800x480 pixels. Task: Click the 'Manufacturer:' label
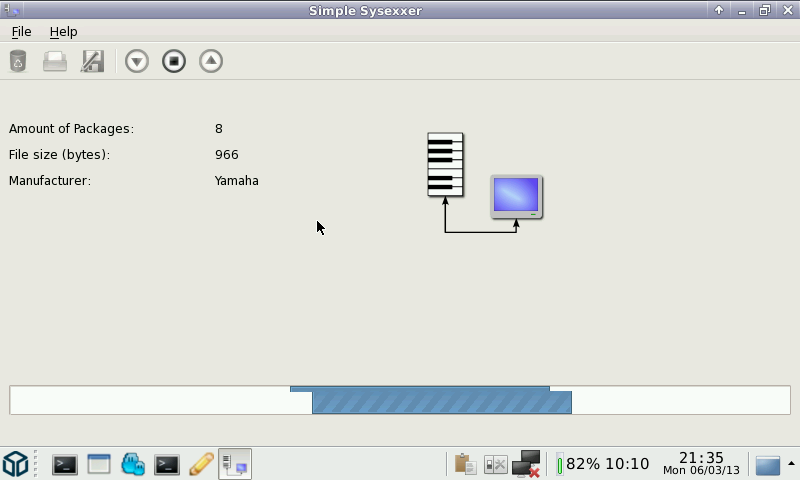coord(50,181)
